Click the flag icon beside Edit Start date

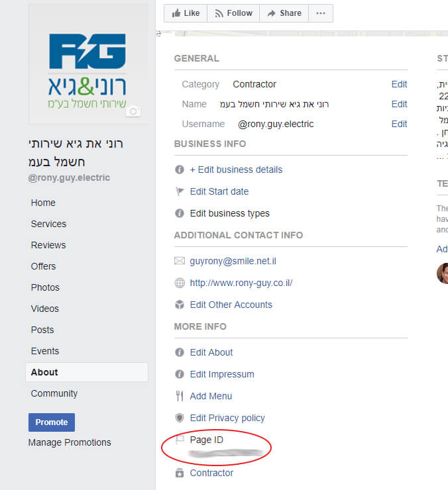click(x=179, y=191)
